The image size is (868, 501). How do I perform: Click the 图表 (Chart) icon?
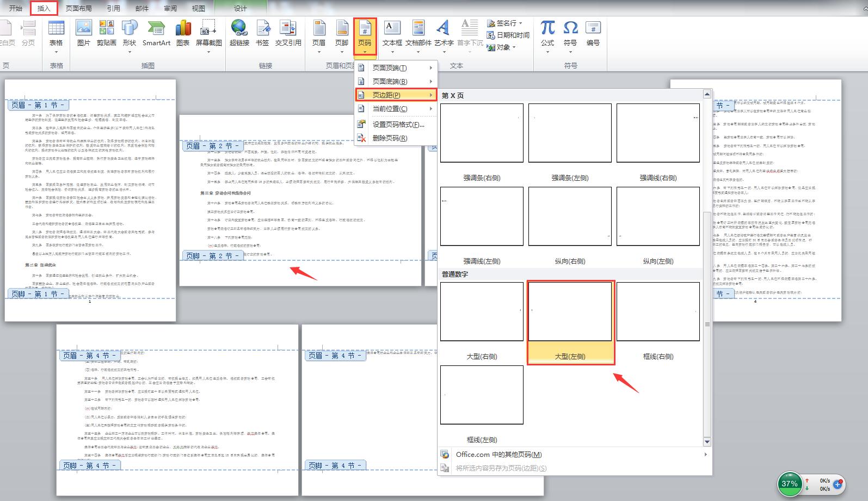point(183,33)
